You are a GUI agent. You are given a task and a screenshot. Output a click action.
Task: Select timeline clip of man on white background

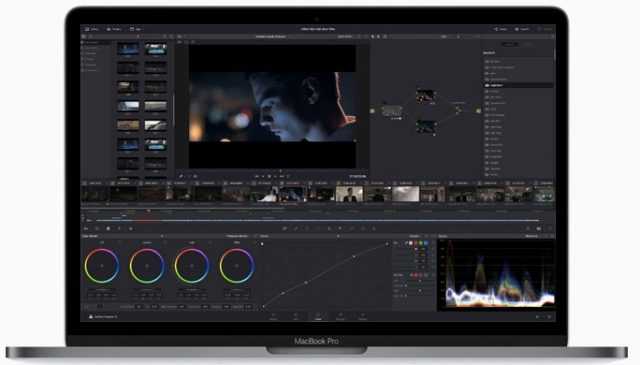point(349,194)
